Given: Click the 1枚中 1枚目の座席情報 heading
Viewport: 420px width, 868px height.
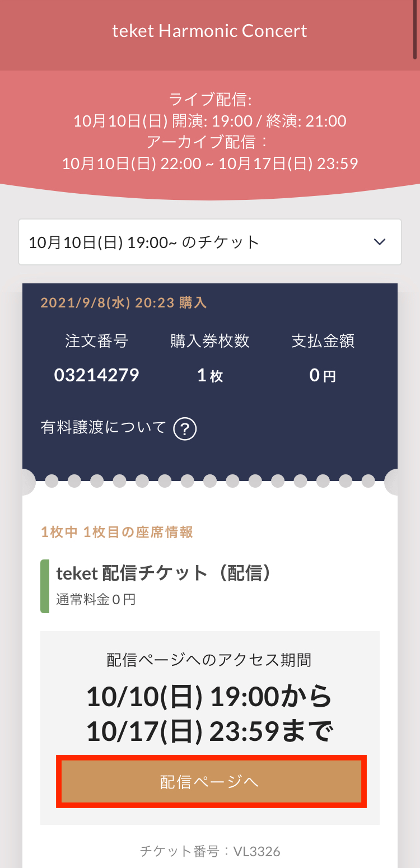Looking at the screenshot, I should [117, 532].
